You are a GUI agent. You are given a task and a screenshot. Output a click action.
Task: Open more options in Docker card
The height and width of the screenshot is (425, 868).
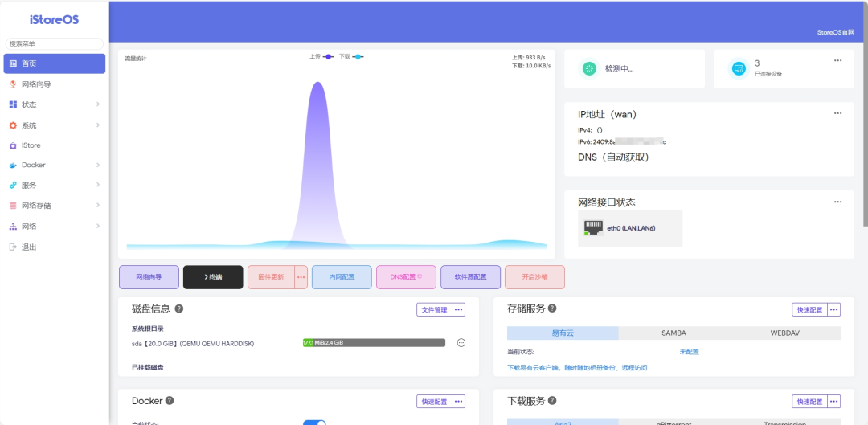pyautogui.click(x=459, y=402)
